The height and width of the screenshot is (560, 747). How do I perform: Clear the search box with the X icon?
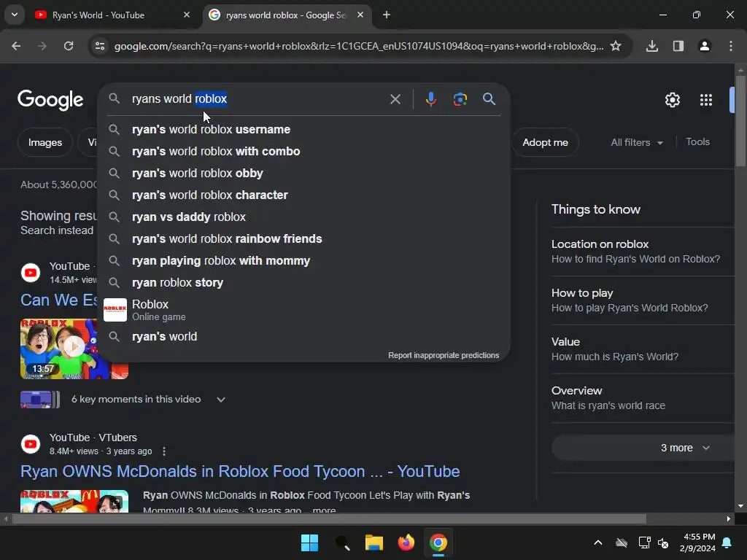[395, 99]
